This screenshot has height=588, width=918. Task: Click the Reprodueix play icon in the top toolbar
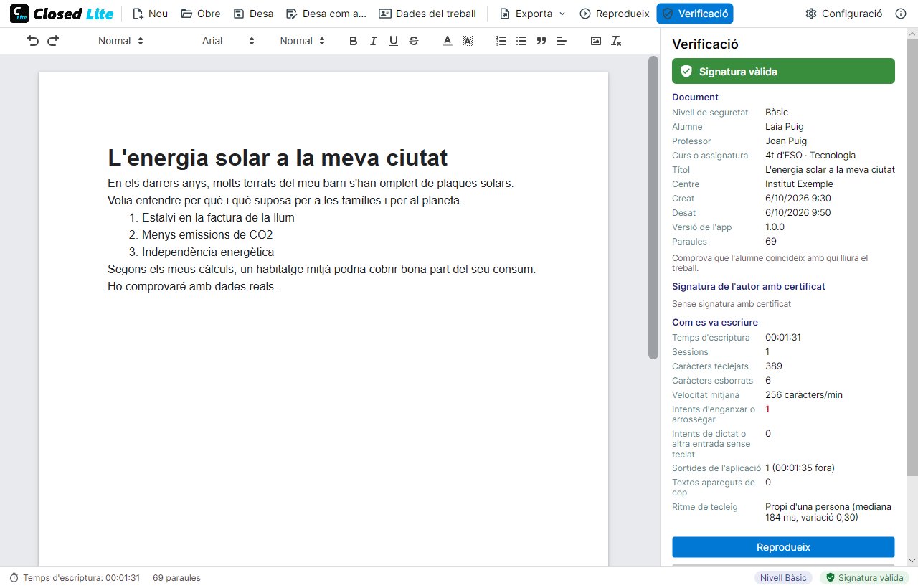coord(585,14)
